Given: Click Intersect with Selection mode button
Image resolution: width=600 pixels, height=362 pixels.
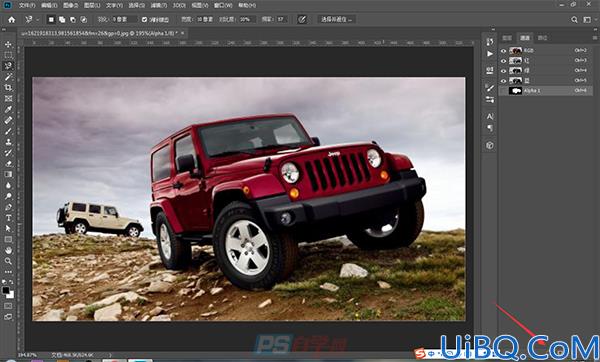Looking at the screenshot, I should click(x=83, y=20).
